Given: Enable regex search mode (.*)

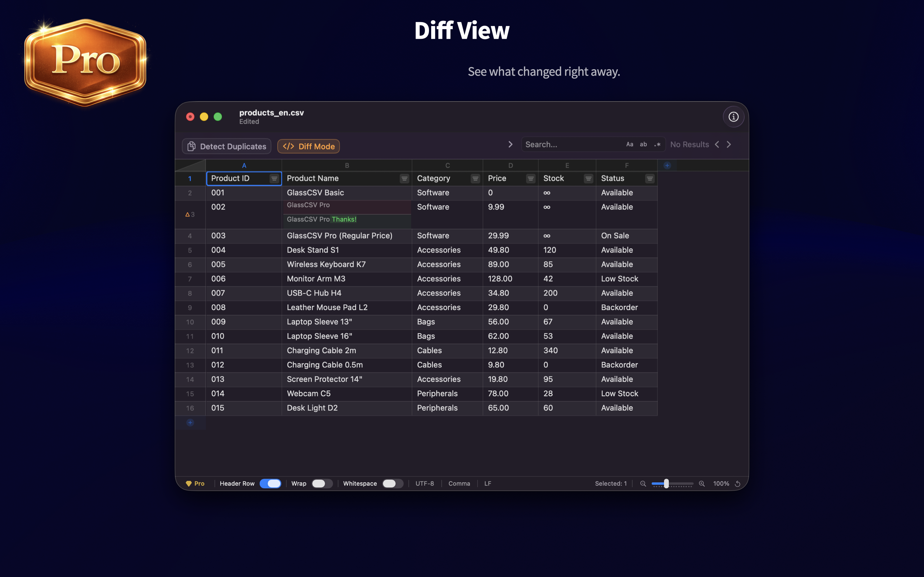Looking at the screenshot, I should pos(657,144).
